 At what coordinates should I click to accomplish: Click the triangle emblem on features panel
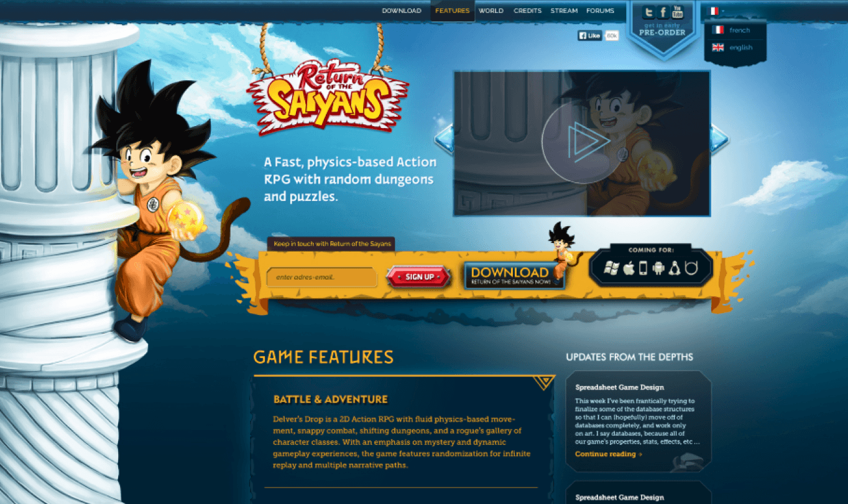point(544,382)
